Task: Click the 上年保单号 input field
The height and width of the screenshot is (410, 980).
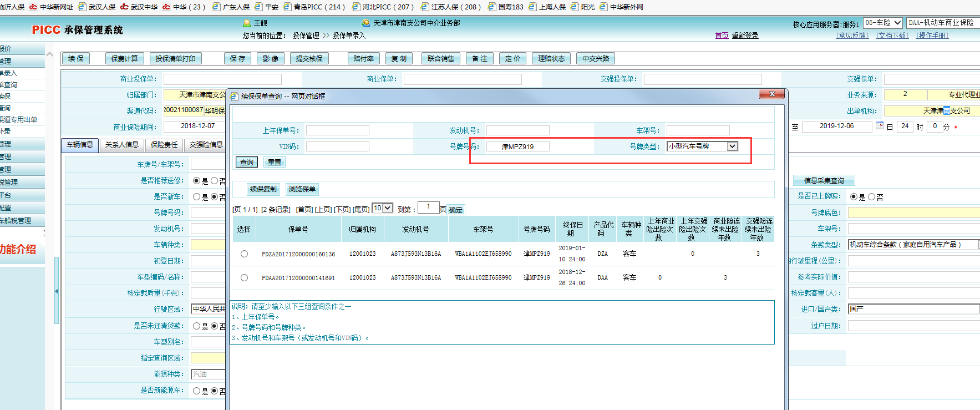Action: (x=337, y=130)
